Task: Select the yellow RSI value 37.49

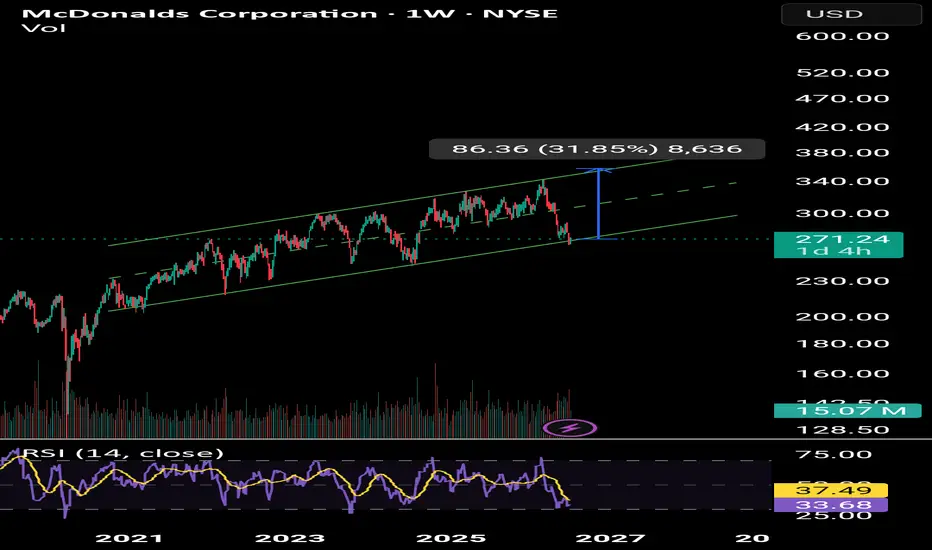Action: click(x=831, y=491)
